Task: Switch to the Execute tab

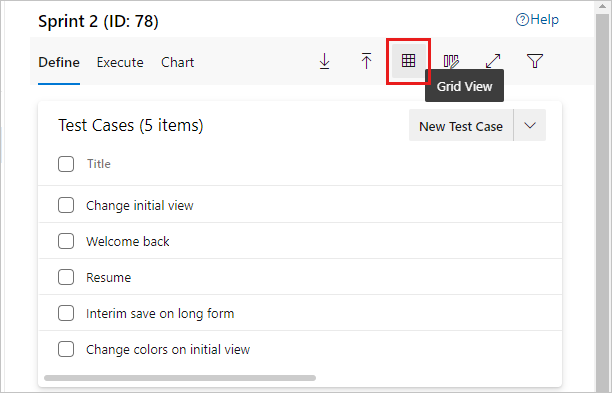Action: (120, 62)
